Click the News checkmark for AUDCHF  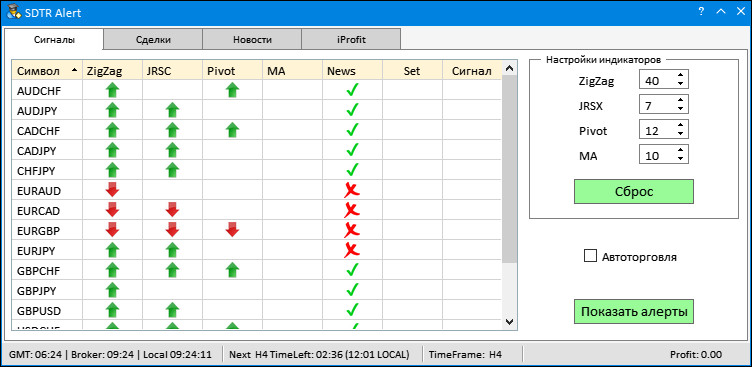click(x=352, y=90)
